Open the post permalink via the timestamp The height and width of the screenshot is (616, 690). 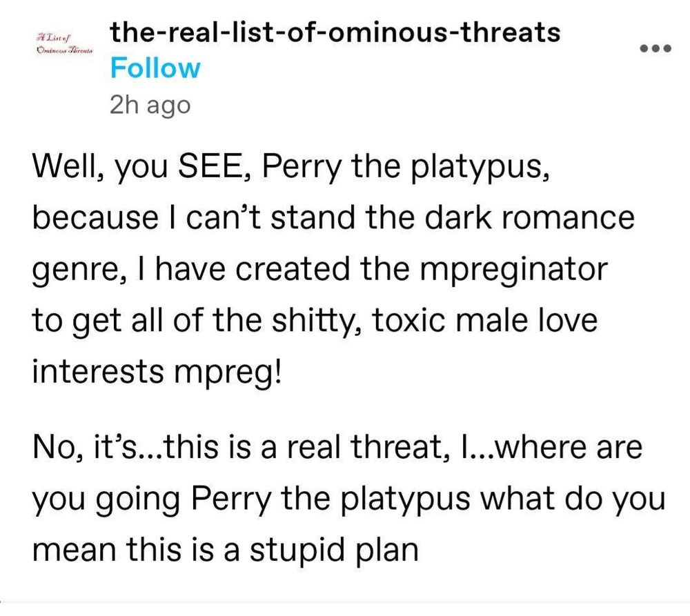149,105
